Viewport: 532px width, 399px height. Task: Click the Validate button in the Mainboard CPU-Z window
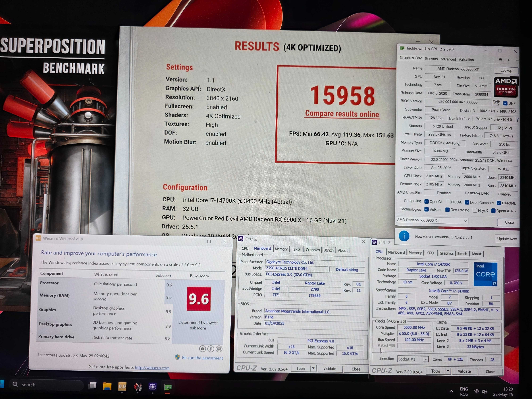coord(329,368)
